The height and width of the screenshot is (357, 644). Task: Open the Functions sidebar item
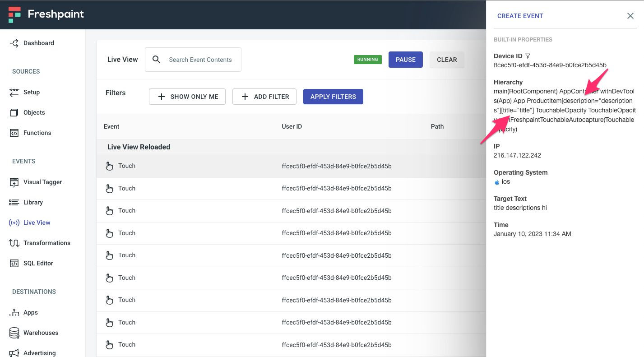coord(37,133)
